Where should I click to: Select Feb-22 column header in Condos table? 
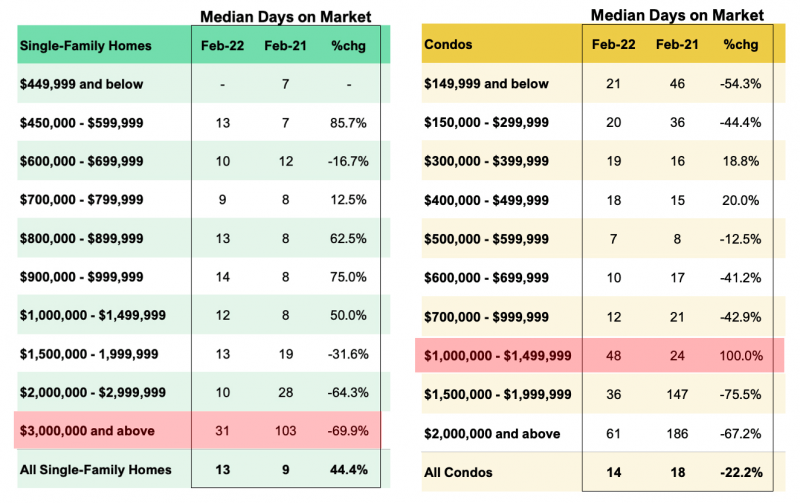point(612,46)
